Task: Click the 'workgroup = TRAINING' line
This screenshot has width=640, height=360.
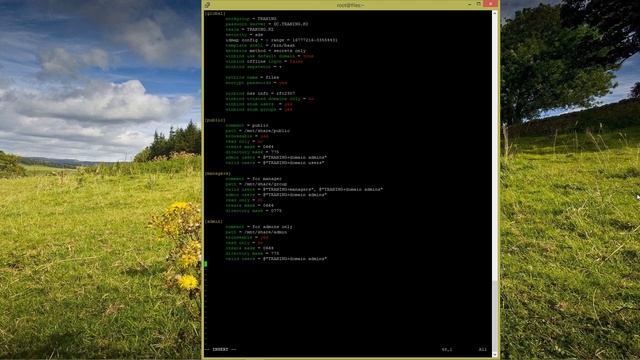Action: coord(251,19)
